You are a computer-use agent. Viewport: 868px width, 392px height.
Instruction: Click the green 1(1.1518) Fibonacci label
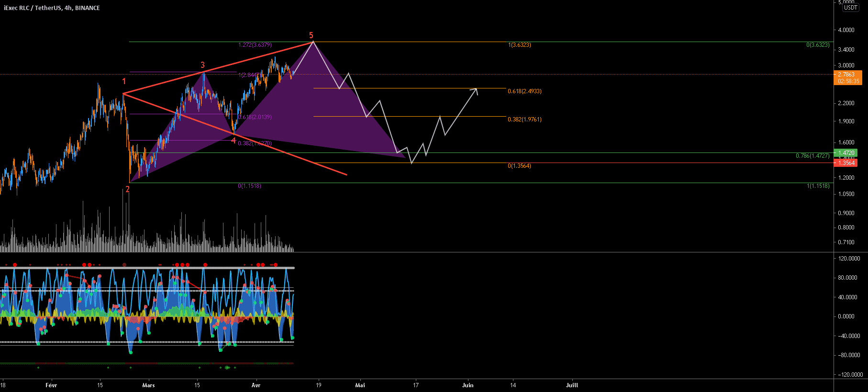pos(818,186)
